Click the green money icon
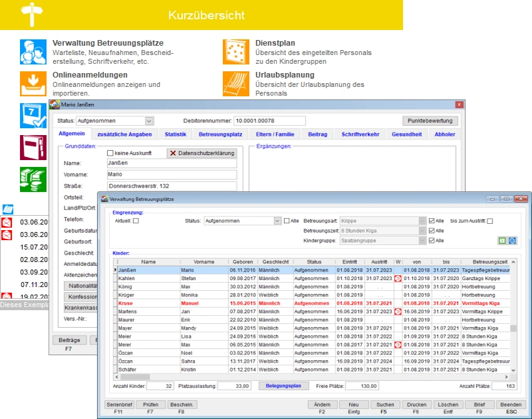 coord(33,179)
